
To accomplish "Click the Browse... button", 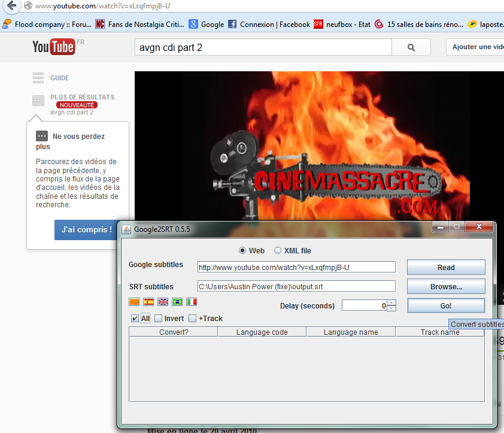I will 446,286.
